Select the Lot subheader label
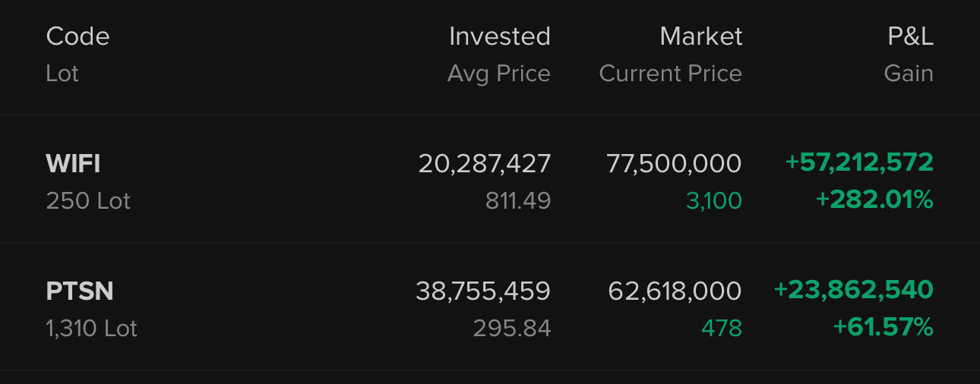Image resolution: width=980 pixels, height=384 pixels. click(62, 74)
